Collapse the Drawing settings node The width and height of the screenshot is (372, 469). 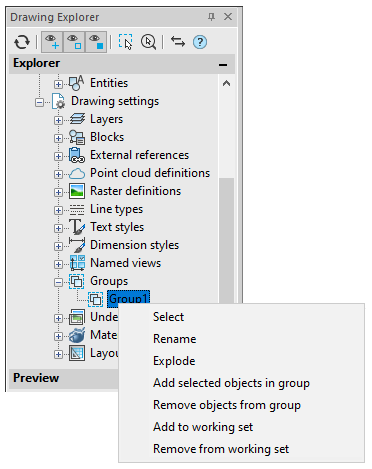[x=39, y=102]
